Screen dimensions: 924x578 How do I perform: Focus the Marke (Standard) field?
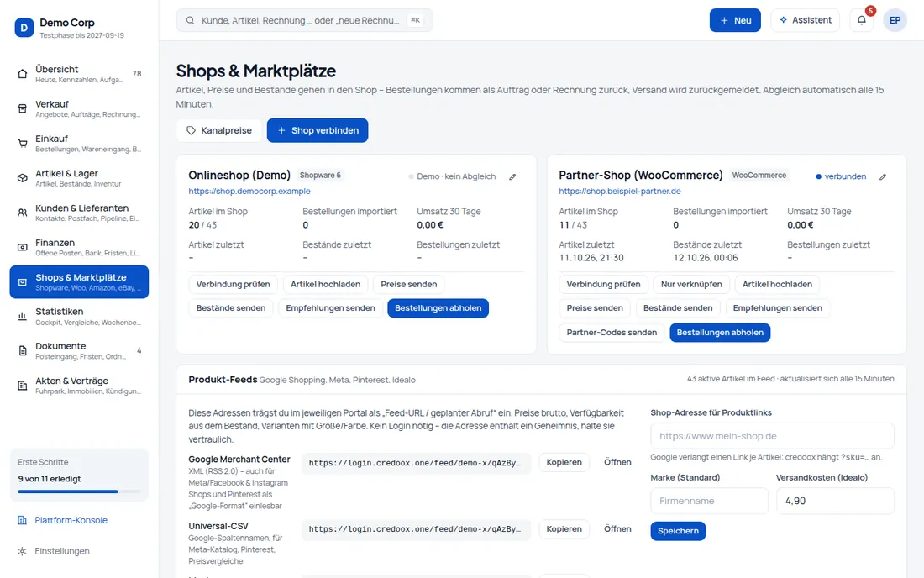(x=710, y=501)
